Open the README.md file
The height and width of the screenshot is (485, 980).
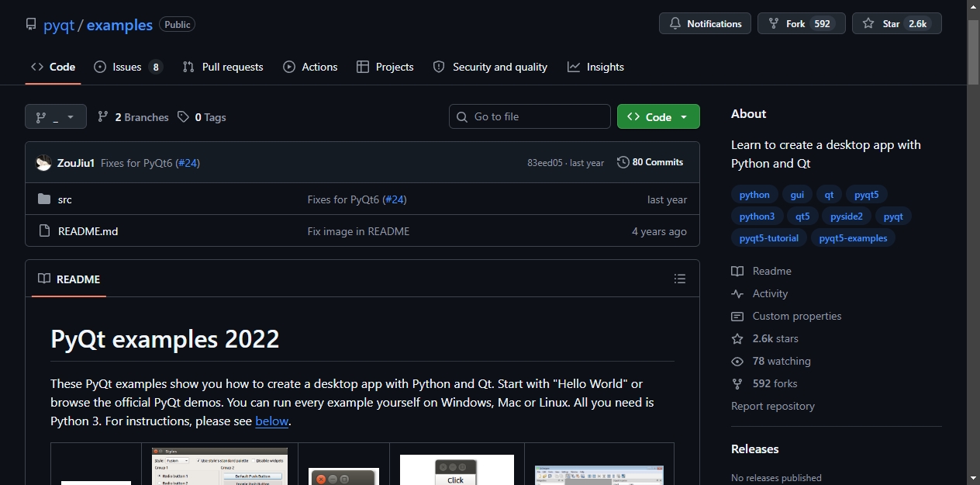click(88, 231)
